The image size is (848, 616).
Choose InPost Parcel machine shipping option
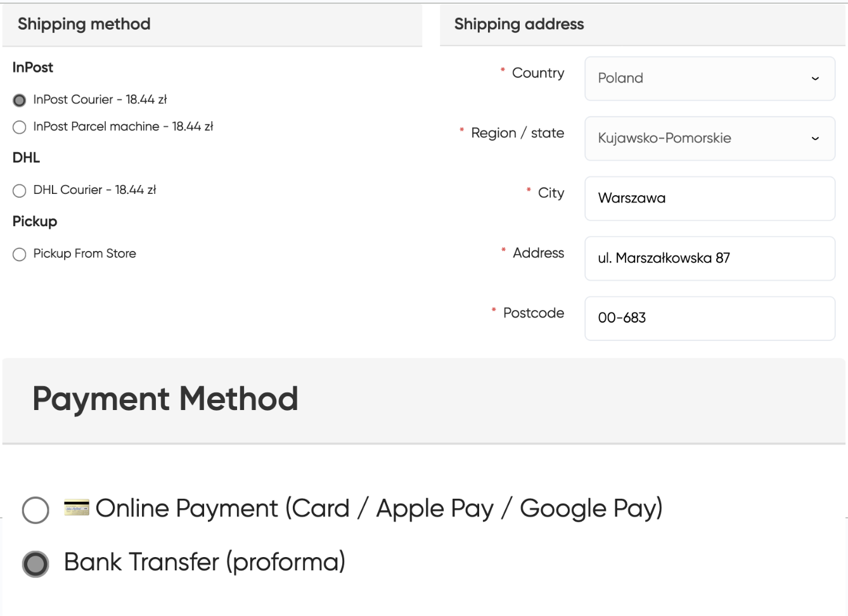20,127
